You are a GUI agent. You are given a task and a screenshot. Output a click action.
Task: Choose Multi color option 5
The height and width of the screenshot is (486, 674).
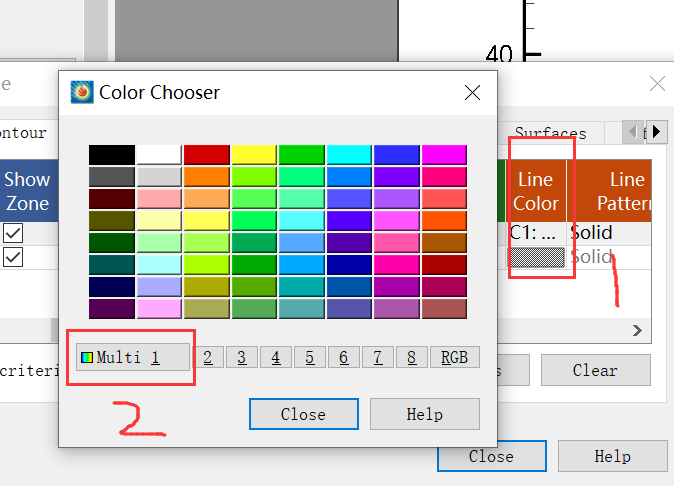[x=309, y=357]
